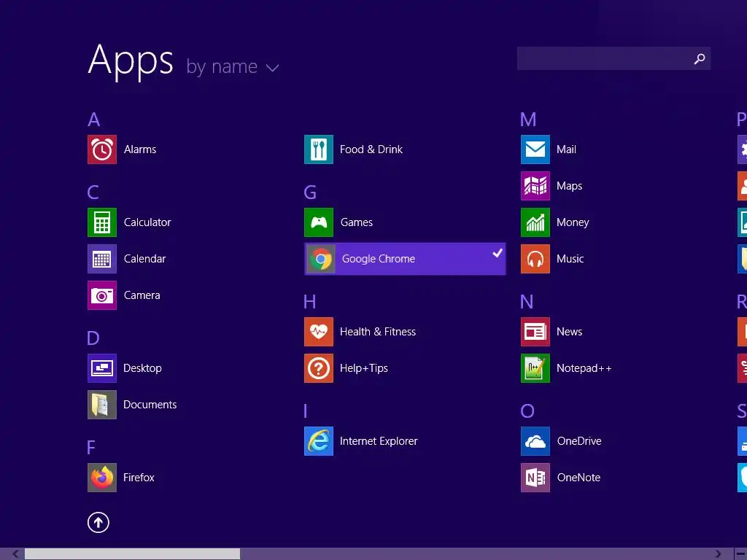This screenshot has width=747, height=560.
Task: Click the 'Notepad++' label text
Action: (584, 368)
